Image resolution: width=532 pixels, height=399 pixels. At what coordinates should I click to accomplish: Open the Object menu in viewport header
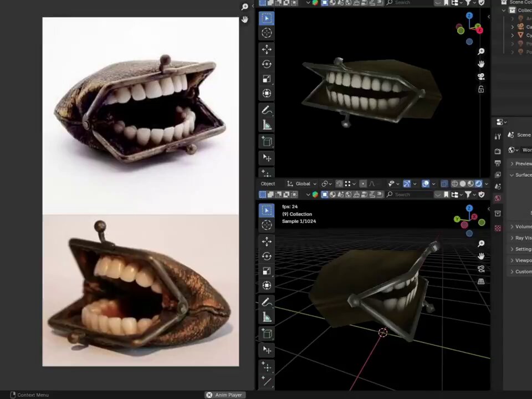tap(268, 183)
